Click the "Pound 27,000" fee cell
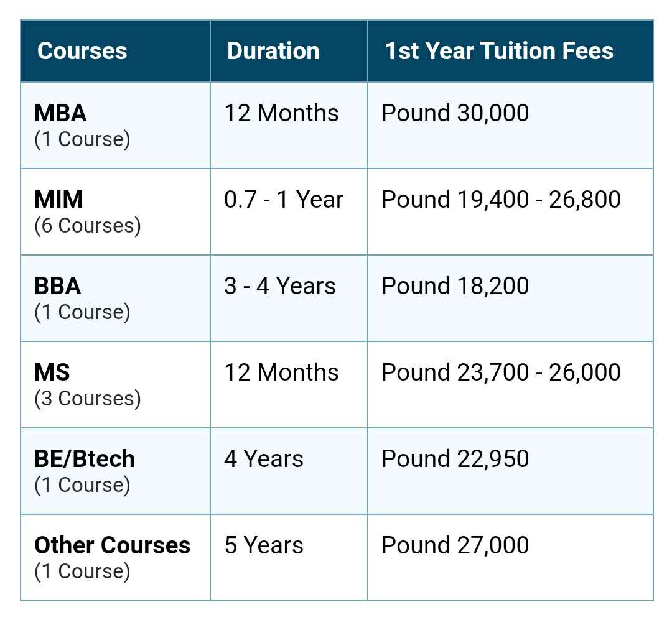This screenshot has width=672, height=620. [x=455, y=545]
